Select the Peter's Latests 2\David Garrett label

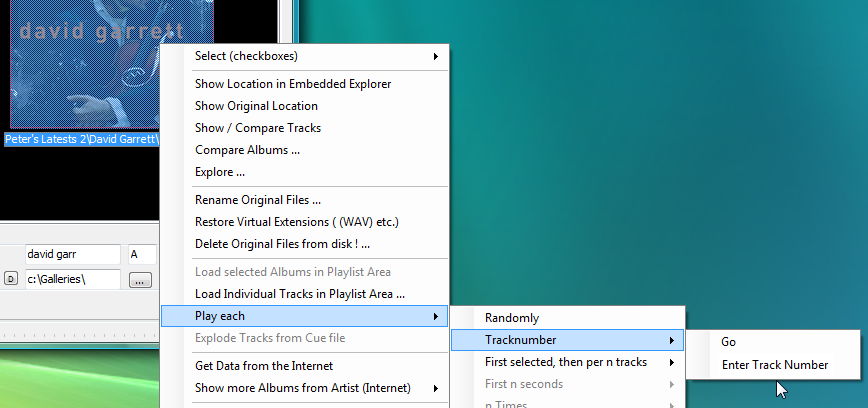coord(82,140)
